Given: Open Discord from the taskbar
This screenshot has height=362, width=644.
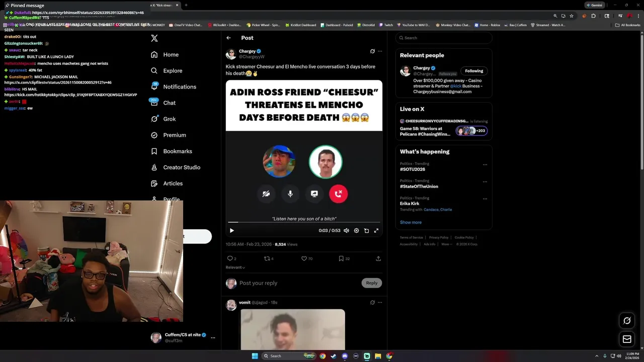Looking at the screenshot, I should 345,356.
